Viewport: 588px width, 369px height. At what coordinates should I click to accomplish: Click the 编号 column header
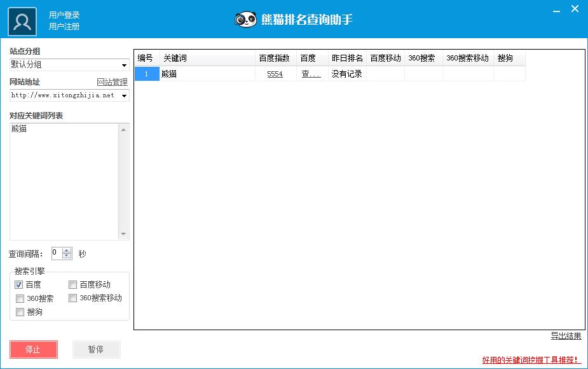tap(147, 58)
